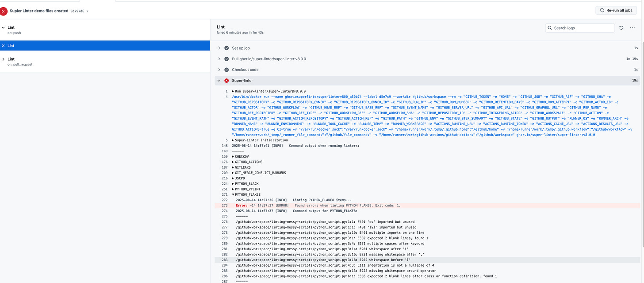Click the Supler Linter demo files created title

(x=39, y=11)
